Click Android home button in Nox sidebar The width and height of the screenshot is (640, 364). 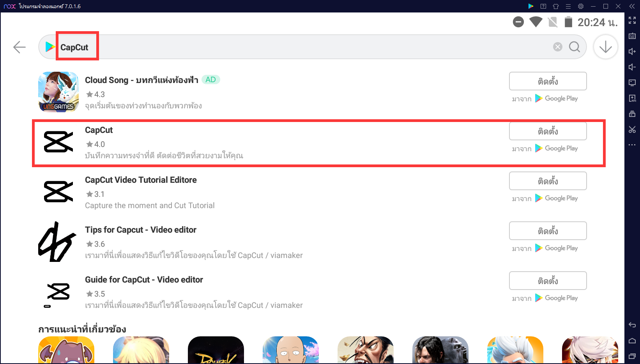tap(632, 341)
